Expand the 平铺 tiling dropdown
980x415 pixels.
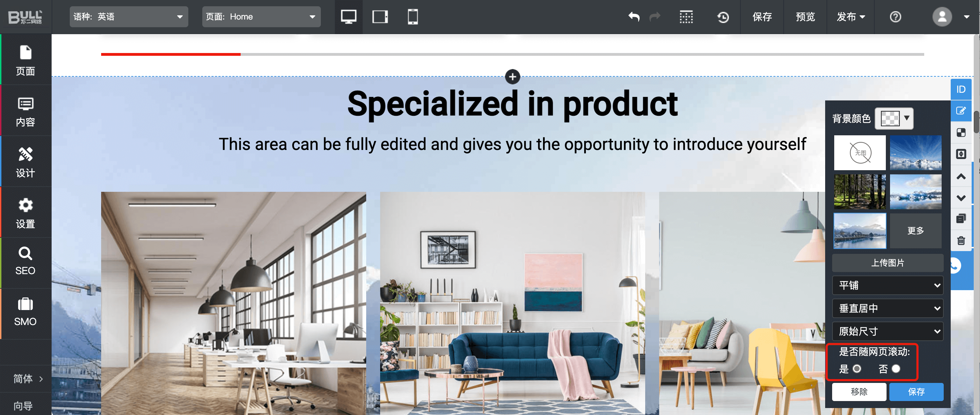888,285
